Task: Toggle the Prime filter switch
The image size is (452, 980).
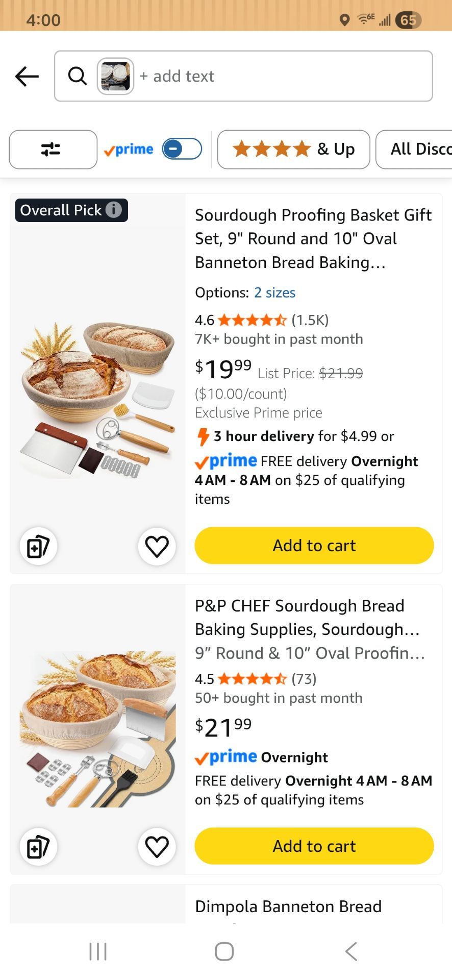Action: 182,149
